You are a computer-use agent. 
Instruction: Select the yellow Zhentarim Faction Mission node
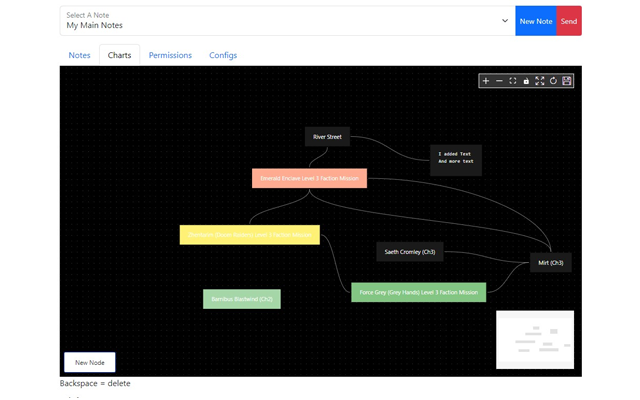point(250,235)
